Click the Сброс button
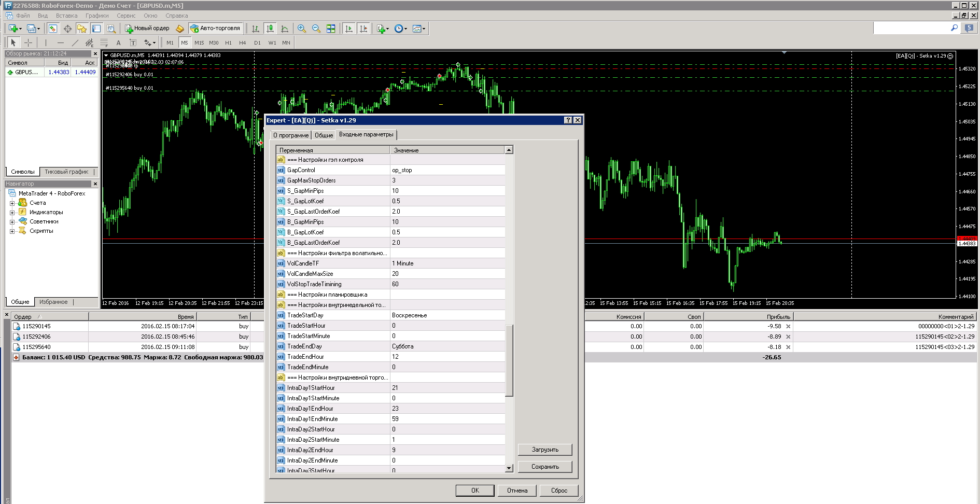 click(x=559, y=491)
